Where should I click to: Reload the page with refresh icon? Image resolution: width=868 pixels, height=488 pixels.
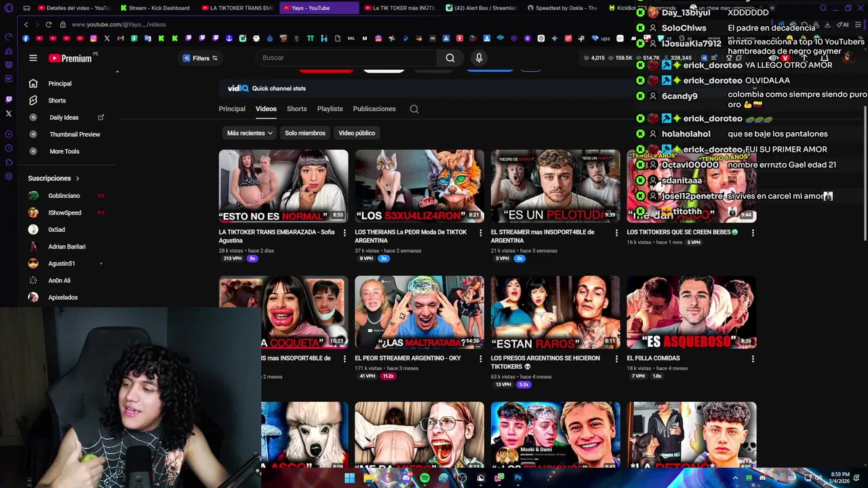(x=48, y=24)
